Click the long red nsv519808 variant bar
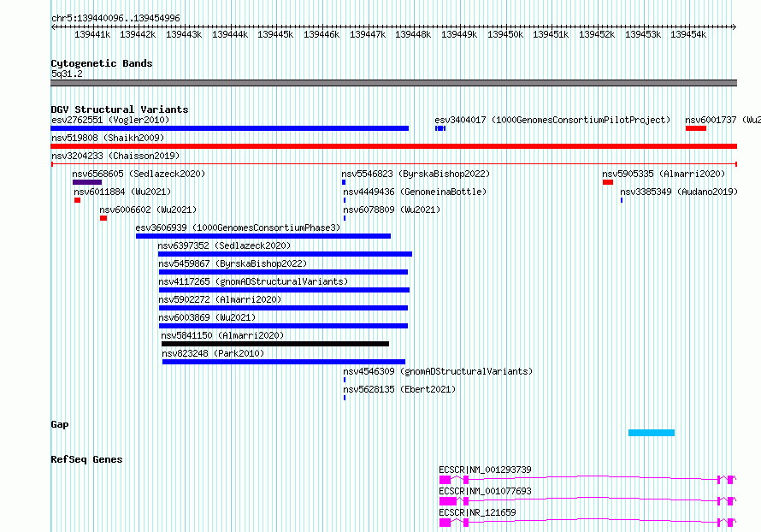The image size is (761, 532). coord(393,146)
